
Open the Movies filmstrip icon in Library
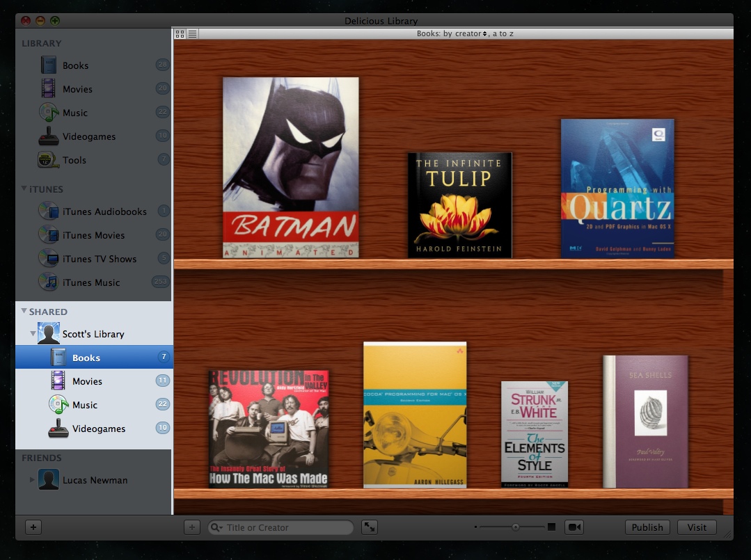[x=49, y=88]
